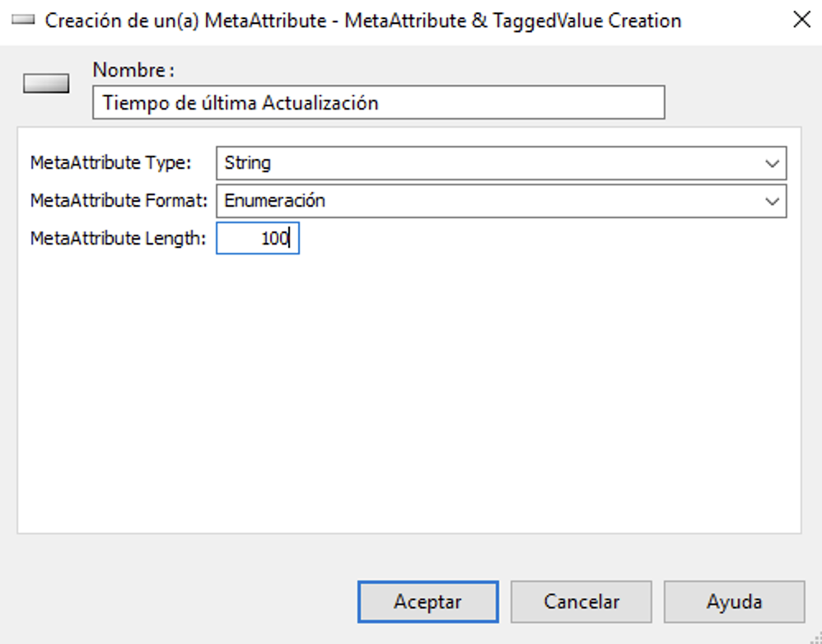Viewport: 822px width, 644px height.
Task: Click the 'MetaAttribute Type:' label
Action: tap(110, 163)
